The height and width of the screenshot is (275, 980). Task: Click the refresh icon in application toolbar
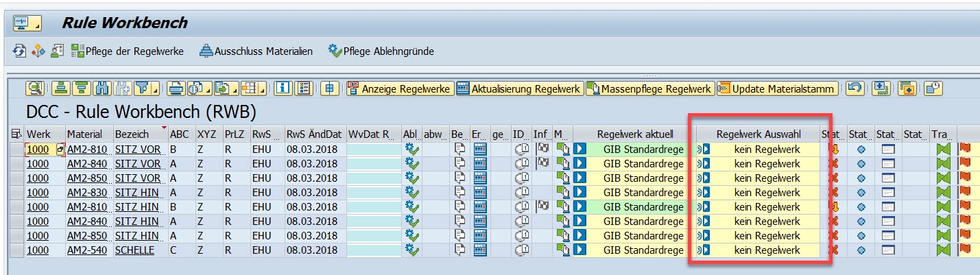(19, 51)
